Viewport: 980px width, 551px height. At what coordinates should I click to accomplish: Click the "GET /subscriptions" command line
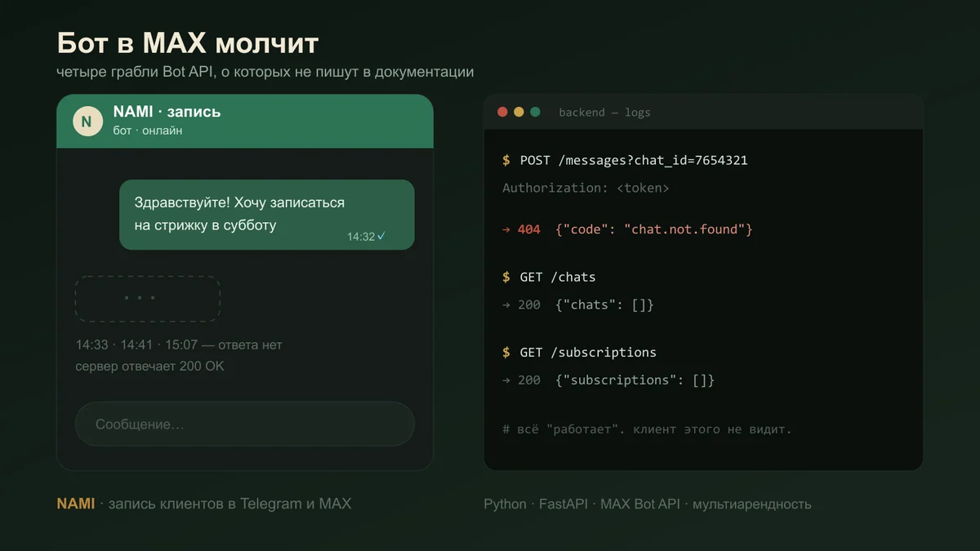[588, 353]
